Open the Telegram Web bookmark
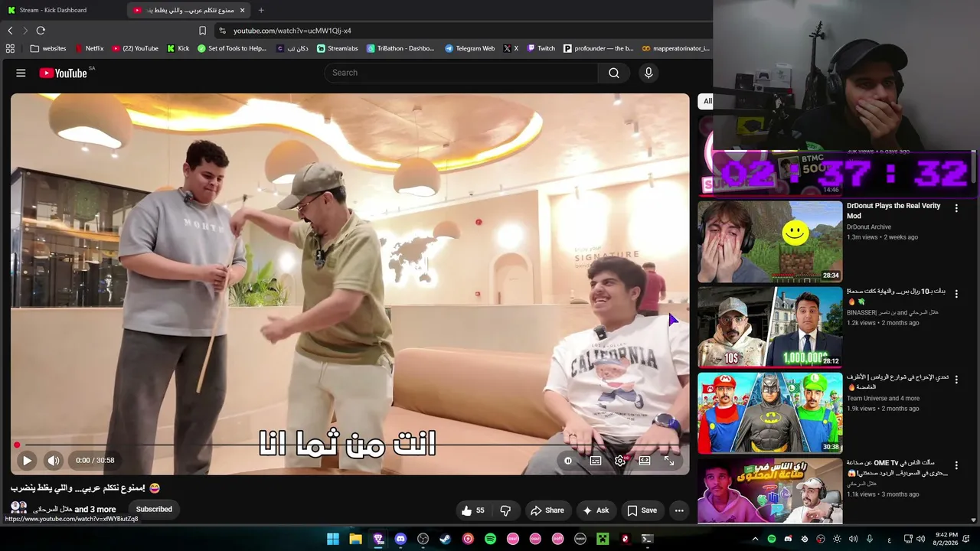 tap(469, 48)
